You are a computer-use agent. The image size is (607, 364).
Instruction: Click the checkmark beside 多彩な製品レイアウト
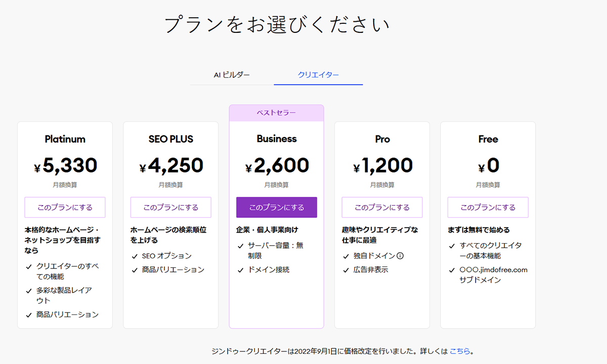click(x=29, y=291)
